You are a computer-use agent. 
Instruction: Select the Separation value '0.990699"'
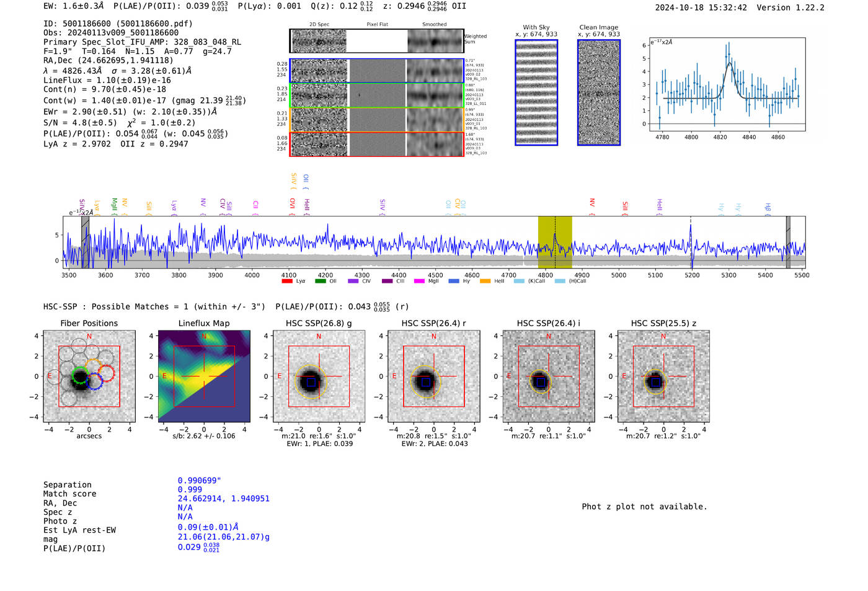[200, 481]
